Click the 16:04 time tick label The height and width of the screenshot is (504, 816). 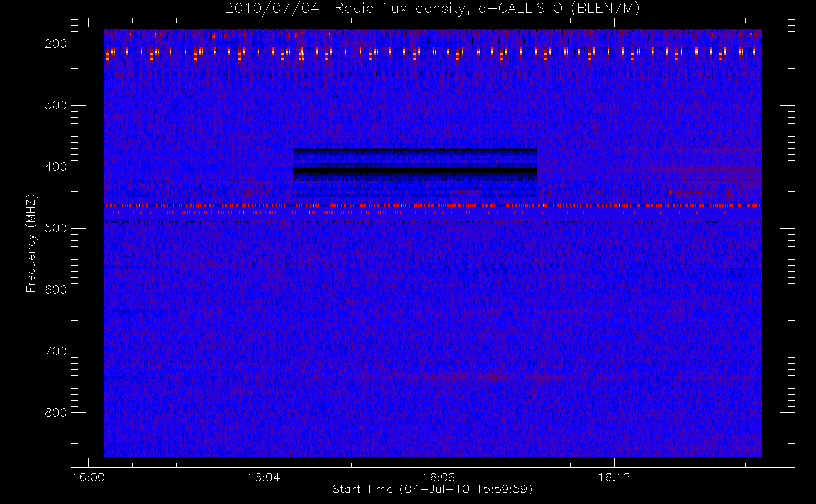tap(264, 477)
